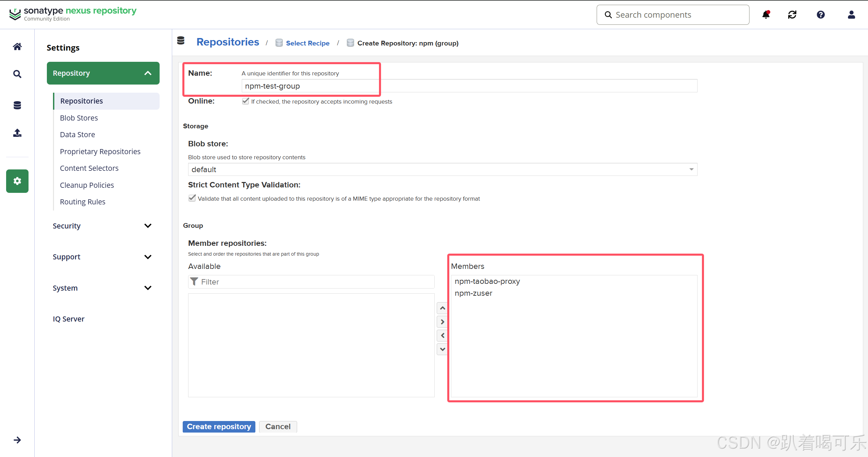Open Proprietary Repositories menu item
This screenshot has height=457, width=868.
pos(100,151)
